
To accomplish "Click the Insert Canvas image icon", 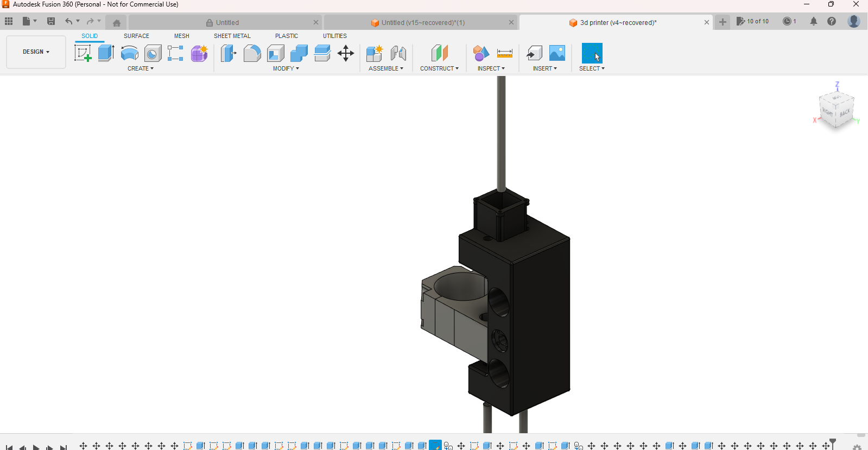I will pyautogui.click(x=557, y=53).
